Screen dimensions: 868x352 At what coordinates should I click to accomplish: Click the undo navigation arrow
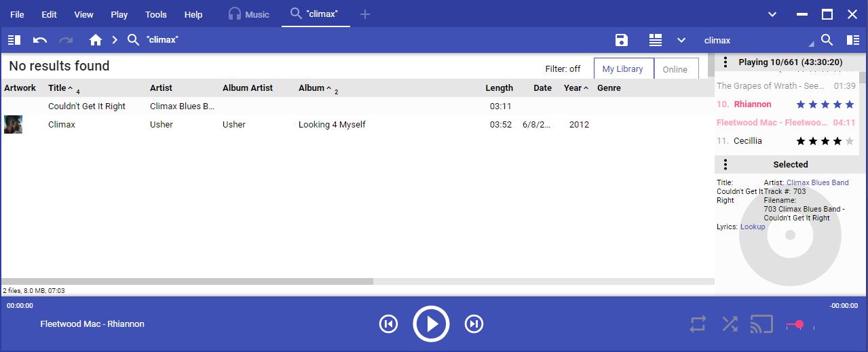(x=40, y=40)
